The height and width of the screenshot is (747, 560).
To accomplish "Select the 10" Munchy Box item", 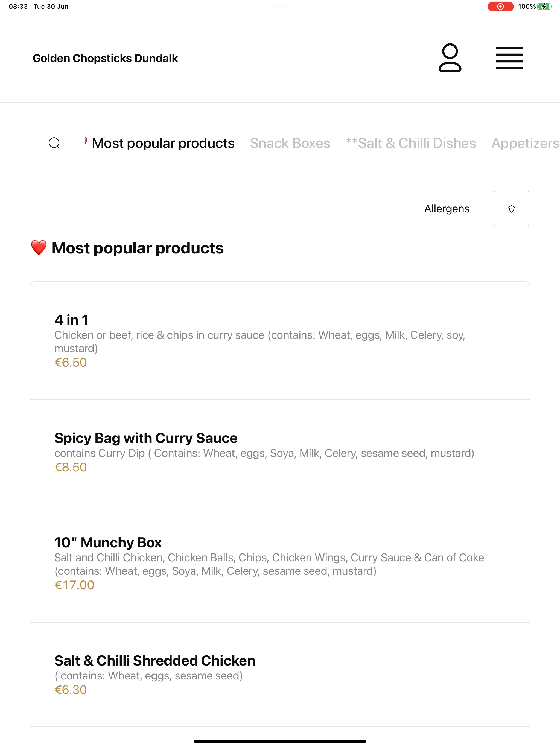I will pos(280,563).
